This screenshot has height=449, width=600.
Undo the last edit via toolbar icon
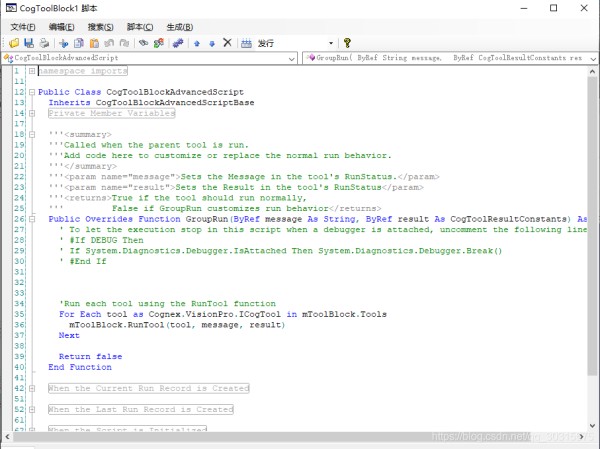point(109,43)
